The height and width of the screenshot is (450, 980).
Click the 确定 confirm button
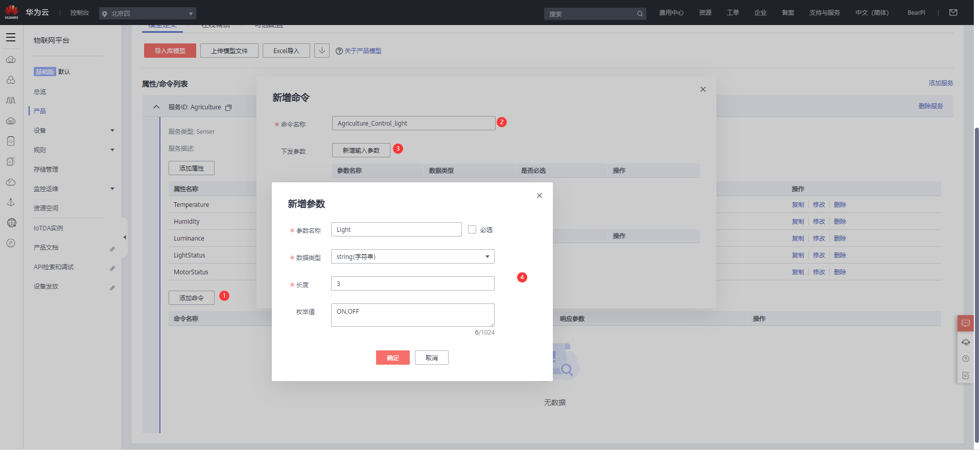[x=392, y=358]
